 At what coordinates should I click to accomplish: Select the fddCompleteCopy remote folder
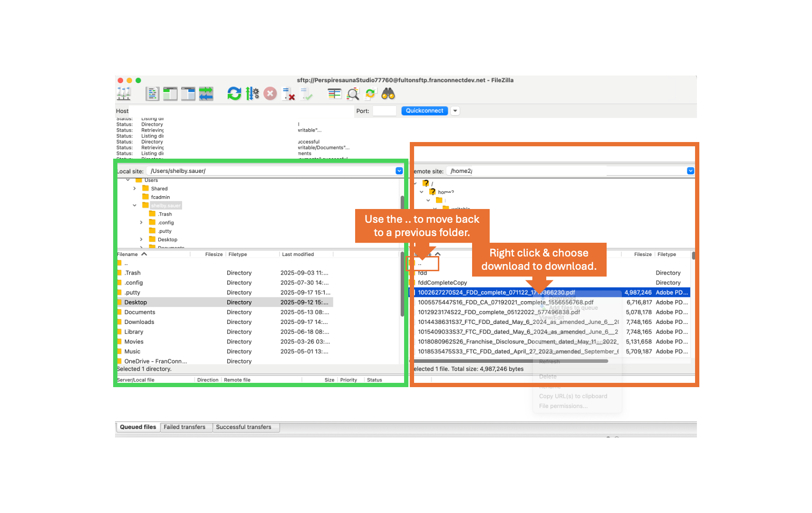tap(442, 283)
